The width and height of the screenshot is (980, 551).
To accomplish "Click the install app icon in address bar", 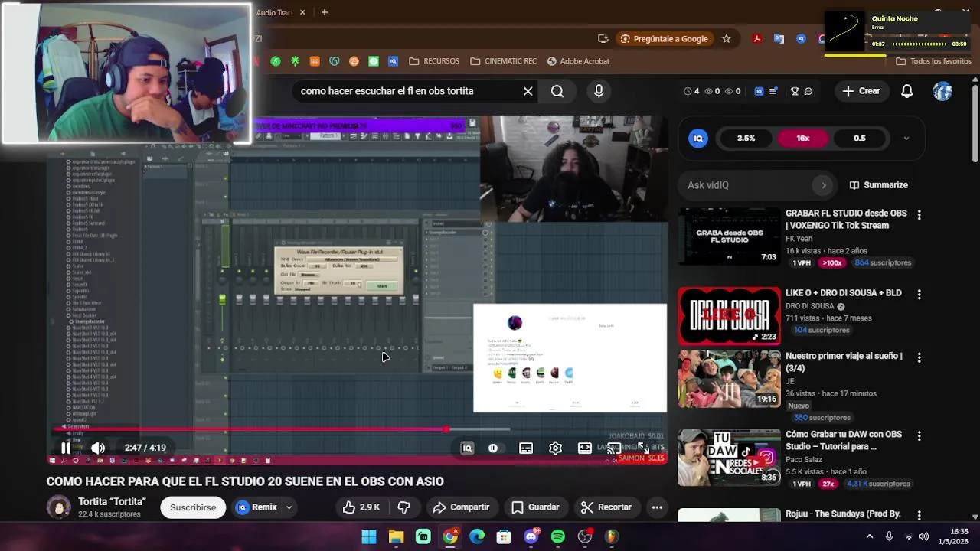I will (x=603, y=39).
